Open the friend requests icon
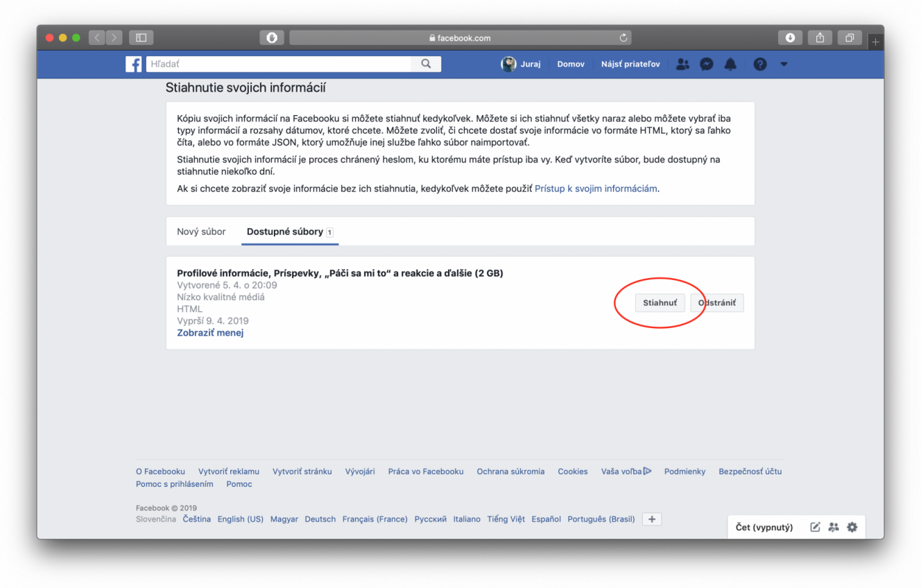This screenshot has width=921, height=588. 683,64
